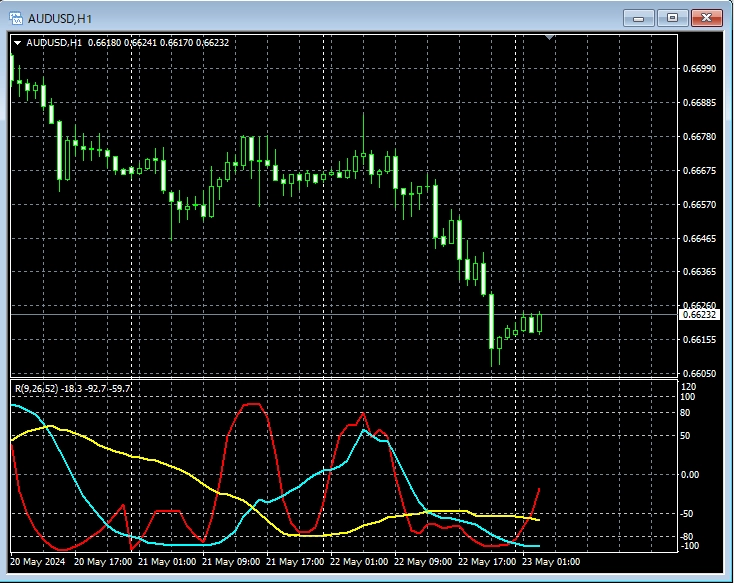
Task: Click the R(9,26,52) indicator label
Action: pos(34,388)
